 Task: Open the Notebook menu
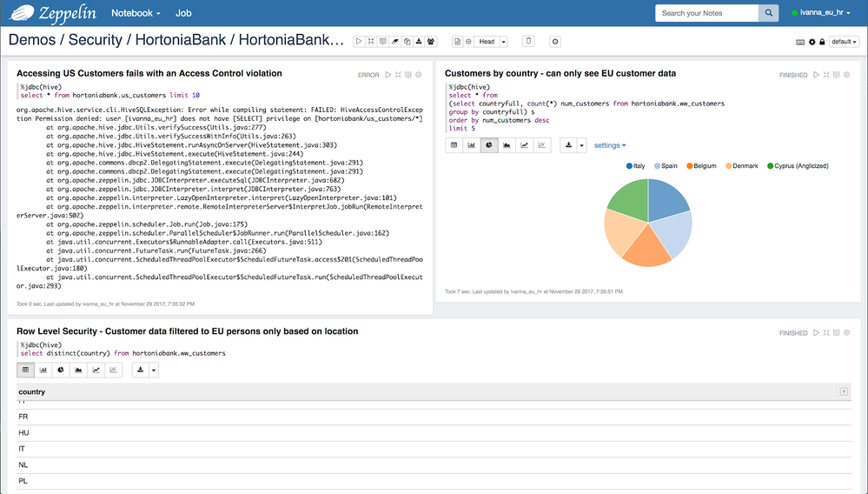coord(136,13)
